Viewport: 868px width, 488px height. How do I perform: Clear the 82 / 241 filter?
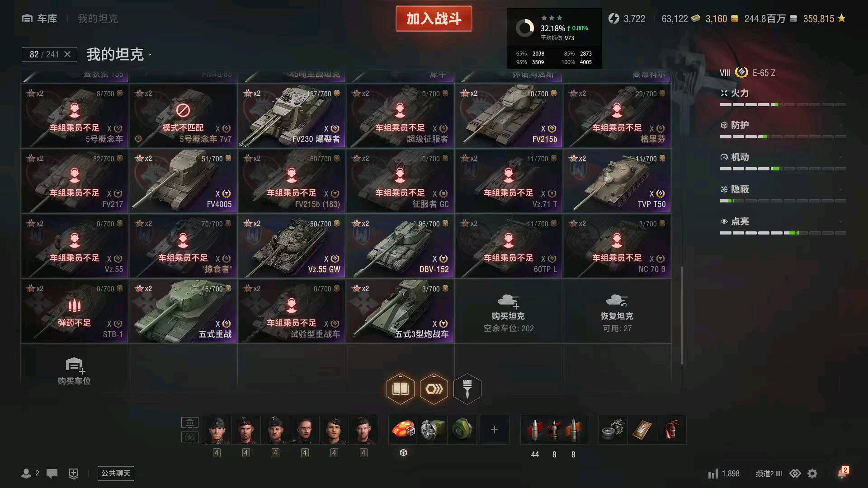click(67, 54)
